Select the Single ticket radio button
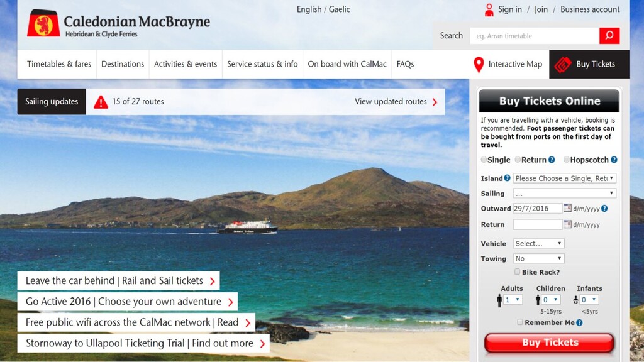 point(484,159)
